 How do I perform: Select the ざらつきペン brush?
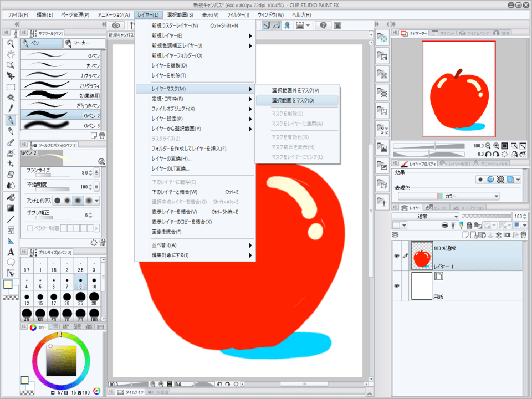pos(60,105)
